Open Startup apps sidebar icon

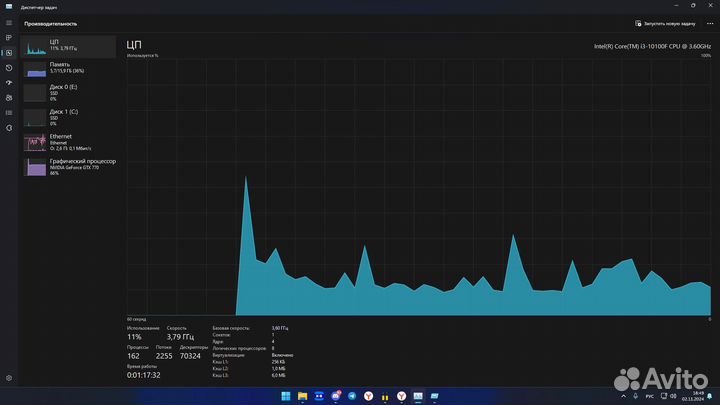pos(8,82)
